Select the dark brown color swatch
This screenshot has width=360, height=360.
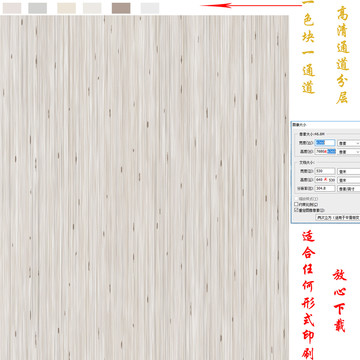point(121,8)
